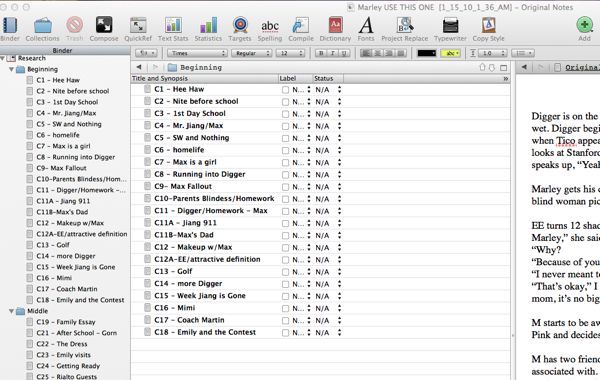The image size is (600, 380).
Task: Open yellow highlight color picker
Action: point(451,53)
